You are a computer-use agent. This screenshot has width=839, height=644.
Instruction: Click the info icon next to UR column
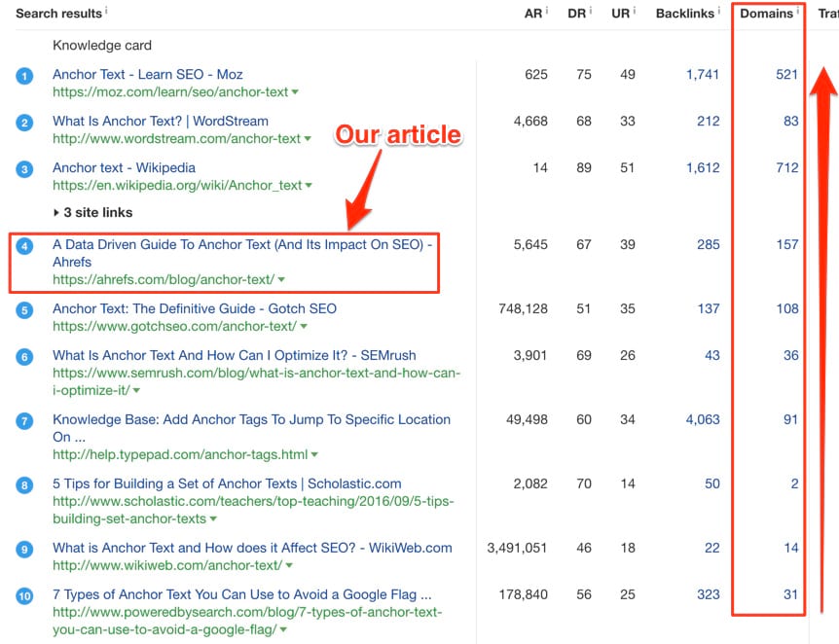point(635,11)
